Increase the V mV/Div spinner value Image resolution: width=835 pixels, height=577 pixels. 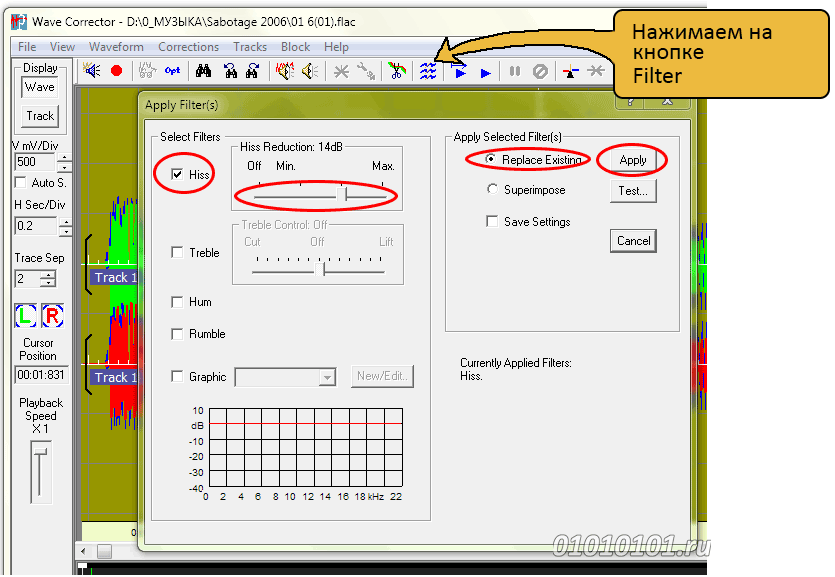click(x=65, y=157)
